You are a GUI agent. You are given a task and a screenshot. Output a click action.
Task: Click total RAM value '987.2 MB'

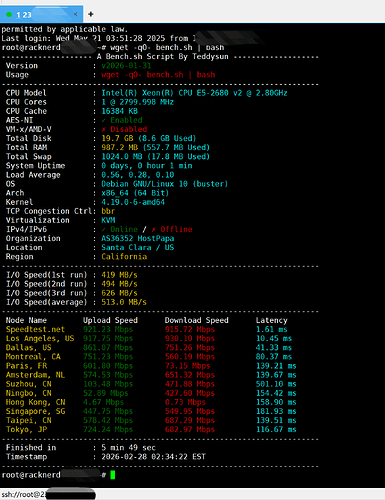[120, 147]
